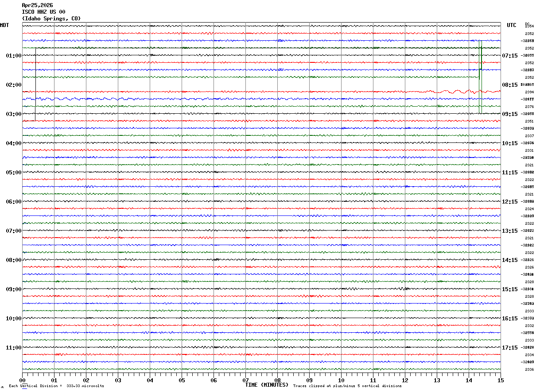Select the 11:00 MDT row label

[x=13, y=348]
